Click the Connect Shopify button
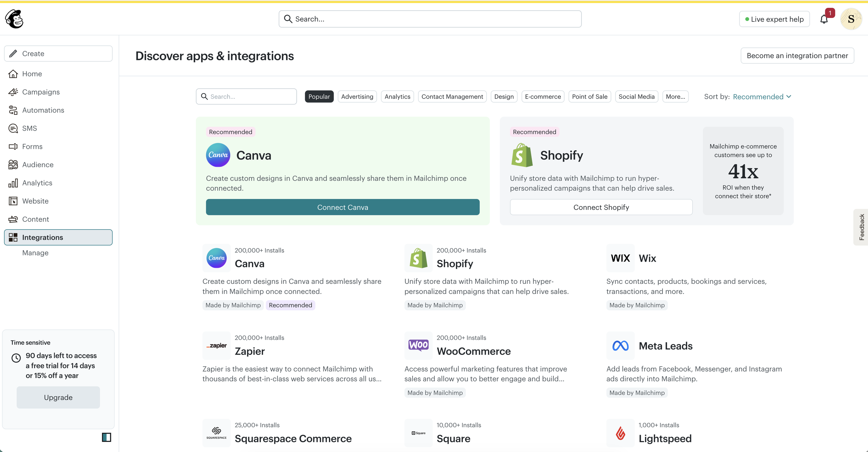 pyautogui.click(x=601, y=207)
